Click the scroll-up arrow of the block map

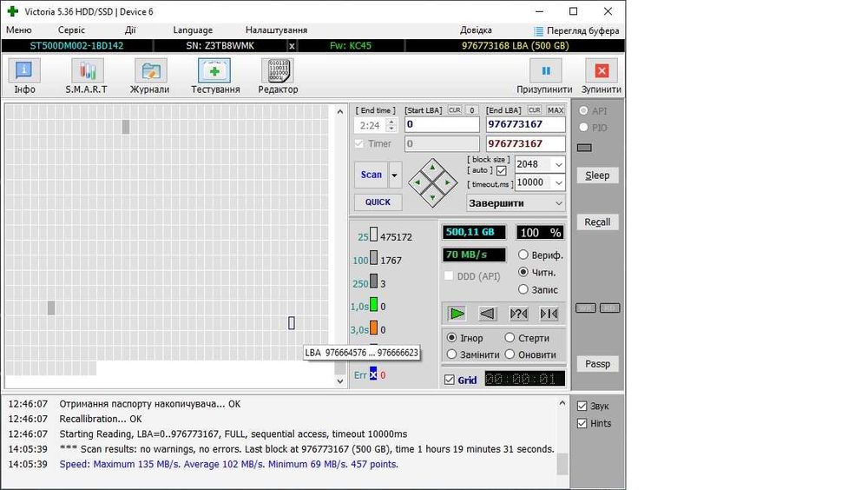tap(340, 111)
